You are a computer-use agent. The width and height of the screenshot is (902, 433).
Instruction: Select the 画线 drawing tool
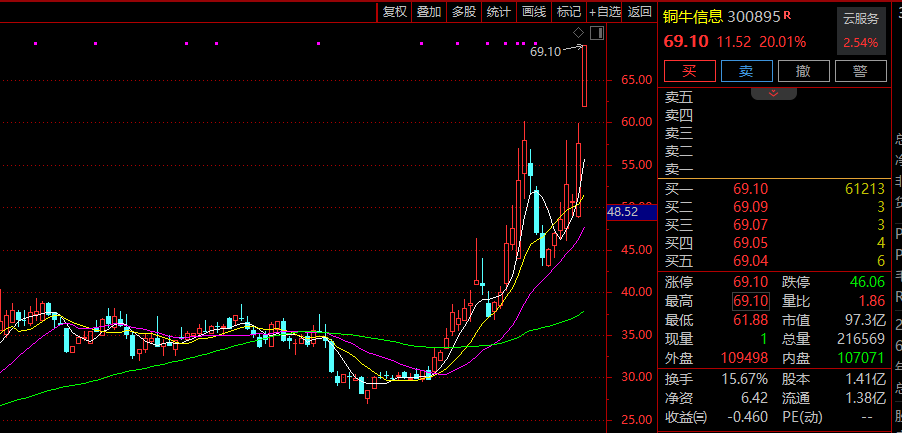click(534, 12)
